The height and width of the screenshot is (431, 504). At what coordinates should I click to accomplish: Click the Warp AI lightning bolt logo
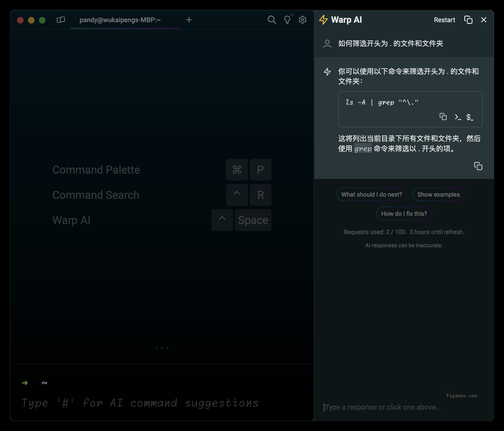click(x=323, y=20)
